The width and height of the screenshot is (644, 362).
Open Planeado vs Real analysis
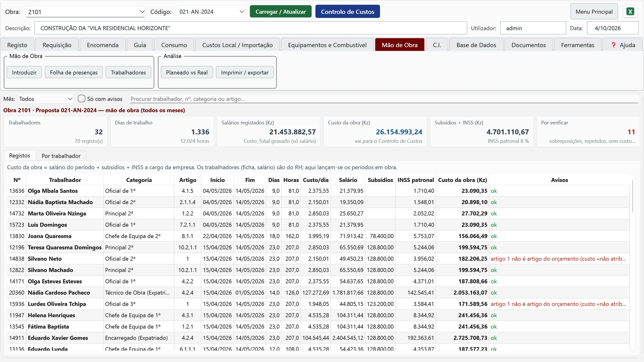coord(187,72)
